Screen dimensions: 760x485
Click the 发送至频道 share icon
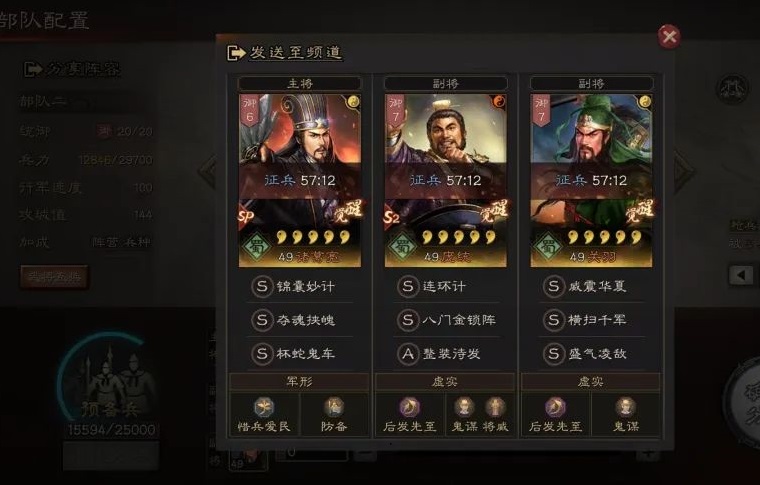point(236,53)
